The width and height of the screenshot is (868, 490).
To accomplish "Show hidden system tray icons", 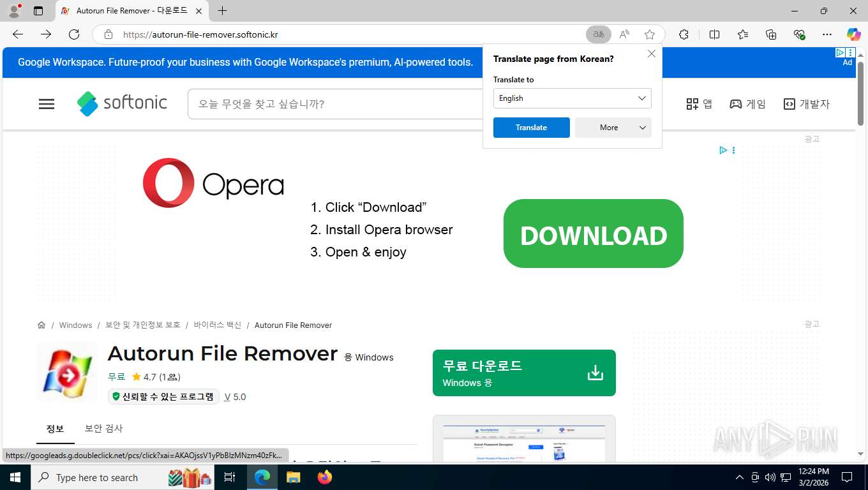I will (740, 477).
